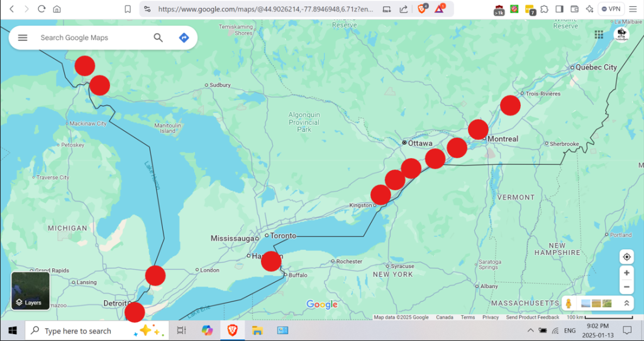644x341 pixels.
Task: Open the Extensions puzzle menu
Action: click(x=544, y=9)
